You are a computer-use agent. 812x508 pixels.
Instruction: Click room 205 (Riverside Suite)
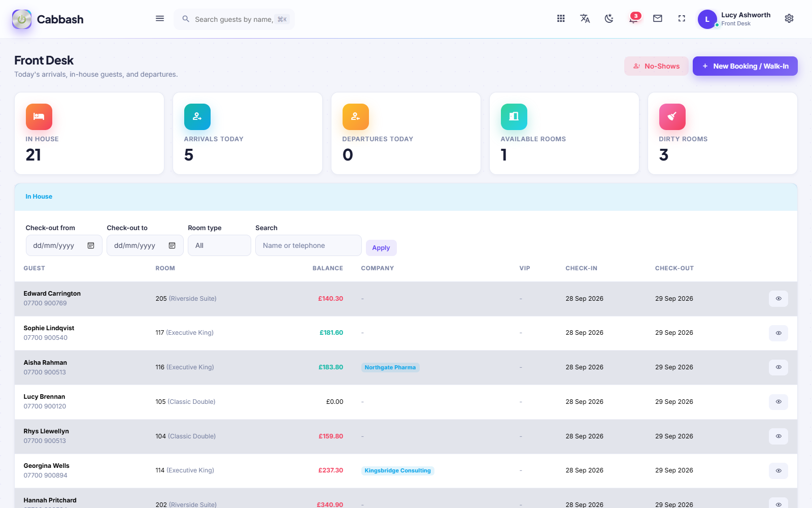[x=186, y=299]
